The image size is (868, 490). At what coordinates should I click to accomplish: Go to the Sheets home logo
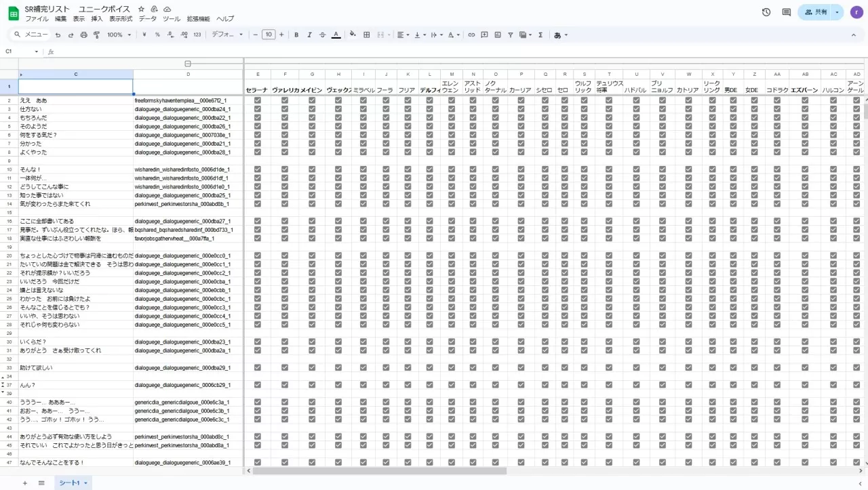(x=13, y=13)
